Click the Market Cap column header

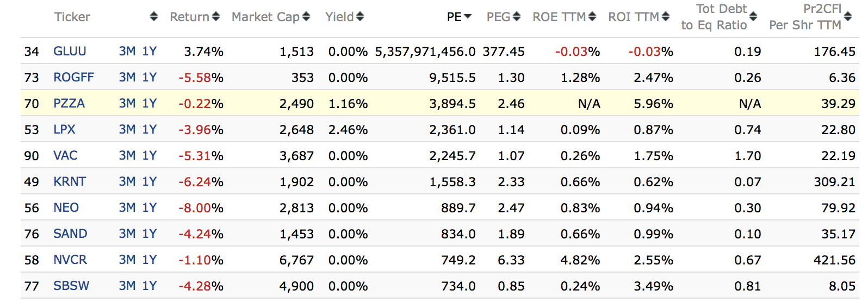pyautogui.click(x=265, y=17)
